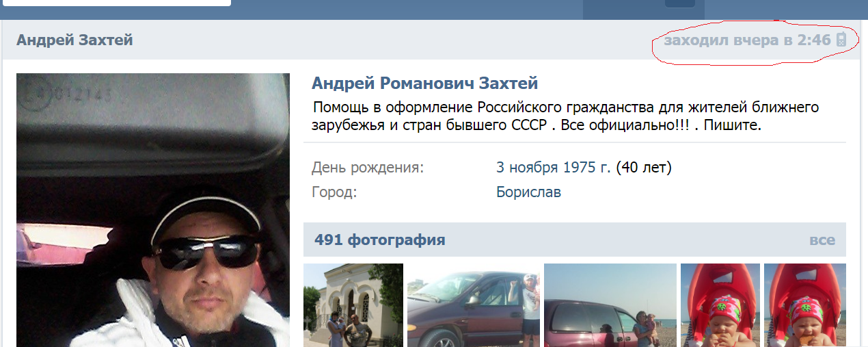
Task: Focus the white search field at the top
Action: point(116,3)
